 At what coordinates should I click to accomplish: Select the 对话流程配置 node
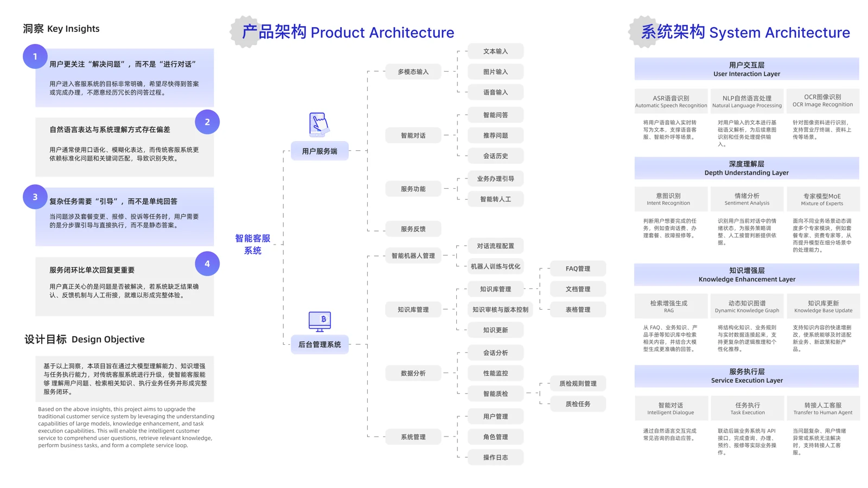pos(495,246)
